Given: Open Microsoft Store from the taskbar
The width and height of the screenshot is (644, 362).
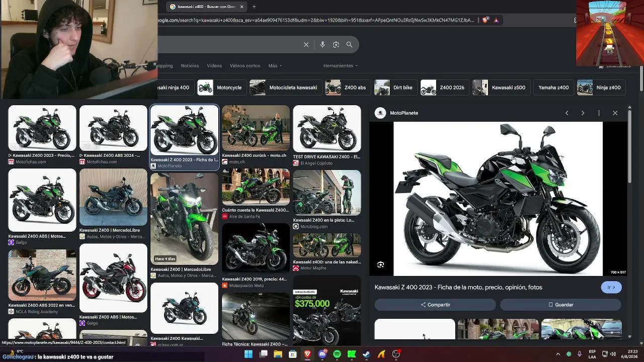Looking at the screenshot, I should [292, 354].
